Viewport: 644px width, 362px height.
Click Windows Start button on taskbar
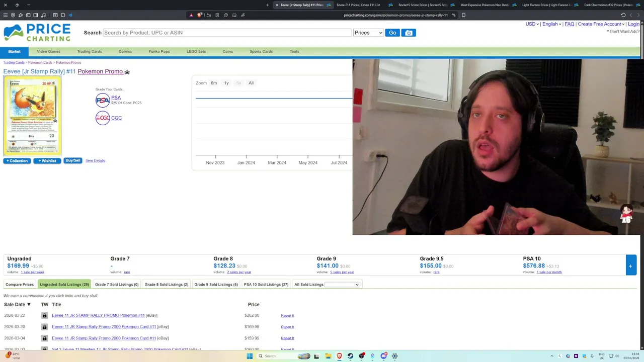coord(250,356)
